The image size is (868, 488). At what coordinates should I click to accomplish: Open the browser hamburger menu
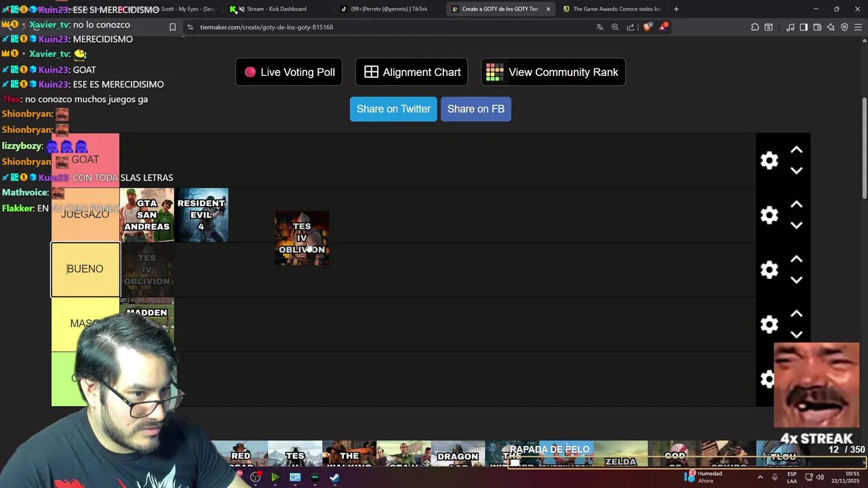coord(859,27)
